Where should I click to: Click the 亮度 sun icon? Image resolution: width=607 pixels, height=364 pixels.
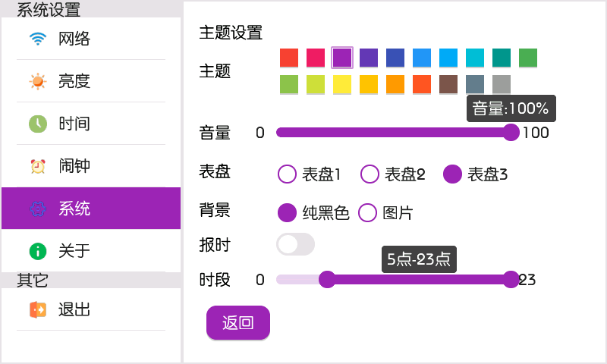(38, 81)
